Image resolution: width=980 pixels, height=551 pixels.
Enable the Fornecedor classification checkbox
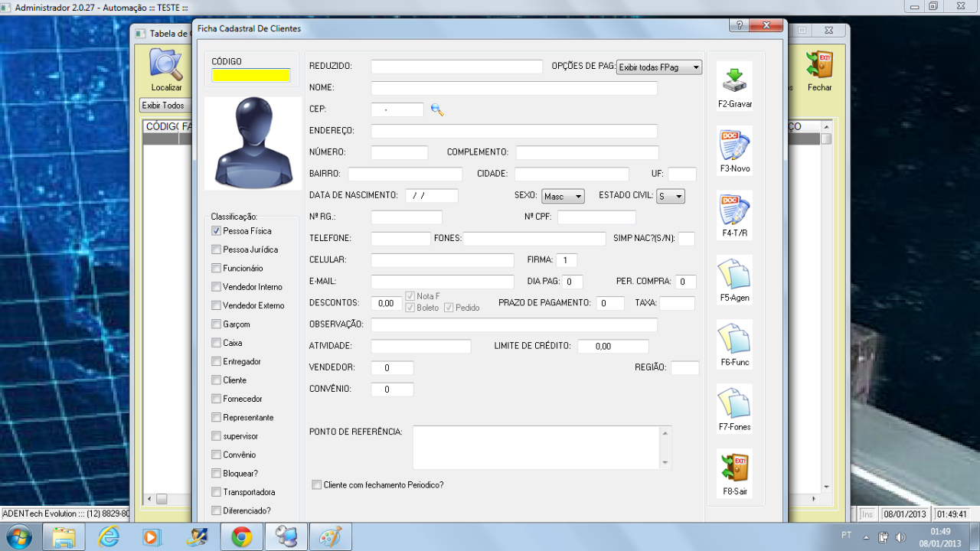[x=217, y=399]
